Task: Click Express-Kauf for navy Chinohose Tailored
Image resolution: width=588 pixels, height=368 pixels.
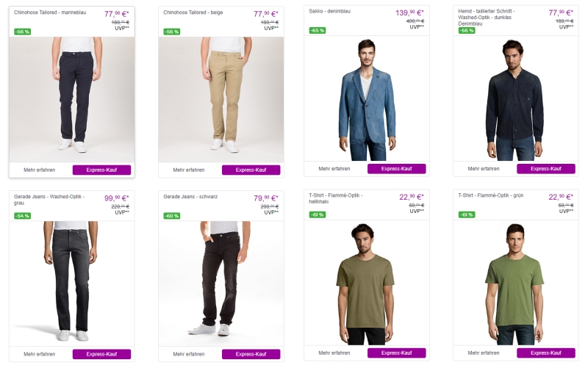Action: pos(101,170)
